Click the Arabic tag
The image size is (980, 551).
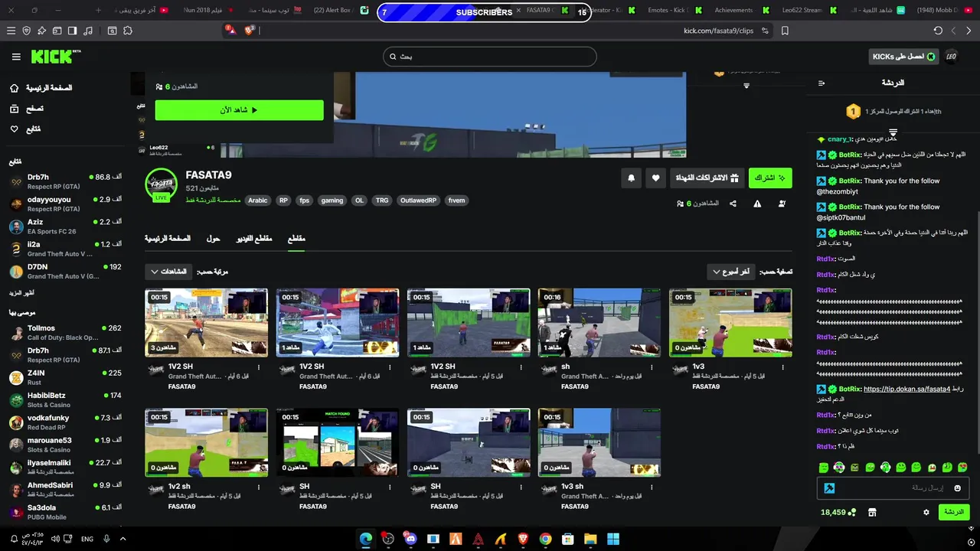tap(258, 201)
